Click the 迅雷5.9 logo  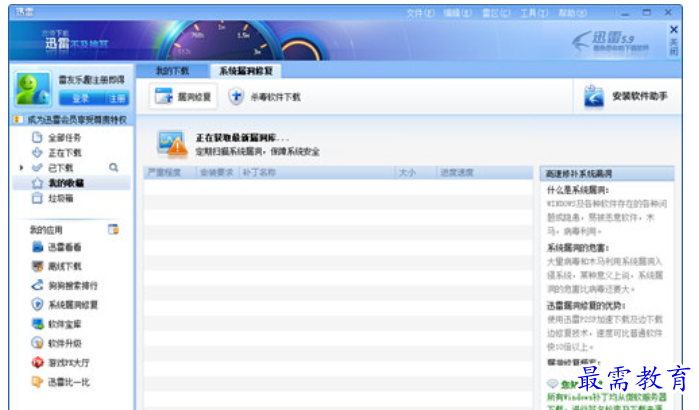pos(611,42)
